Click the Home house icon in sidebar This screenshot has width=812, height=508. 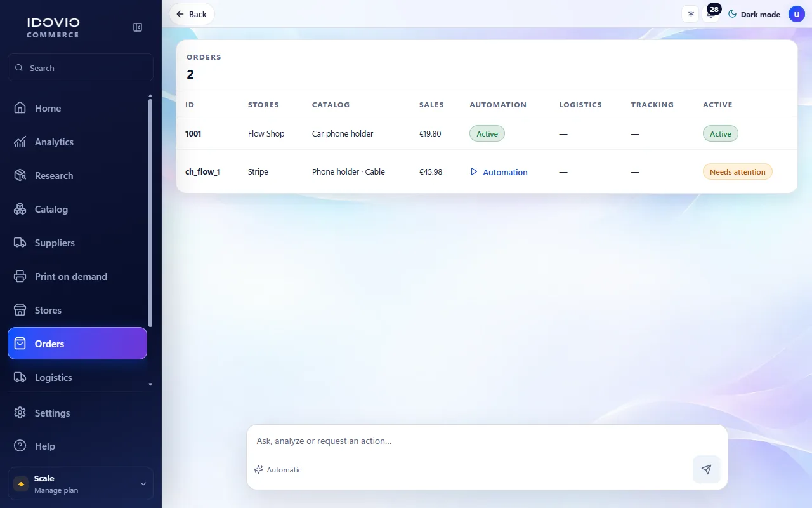pos(20,108)
